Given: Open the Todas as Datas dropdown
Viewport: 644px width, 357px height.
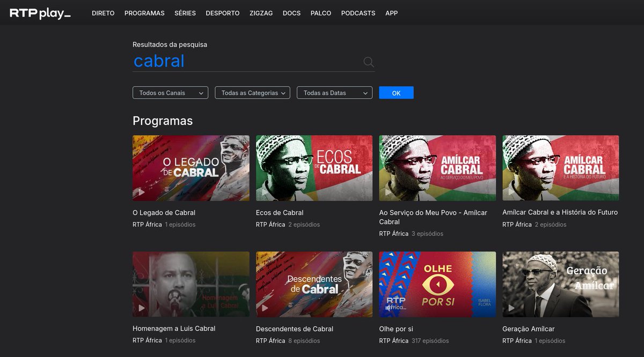Looking at the screenshot, I should tap(334, 93).
